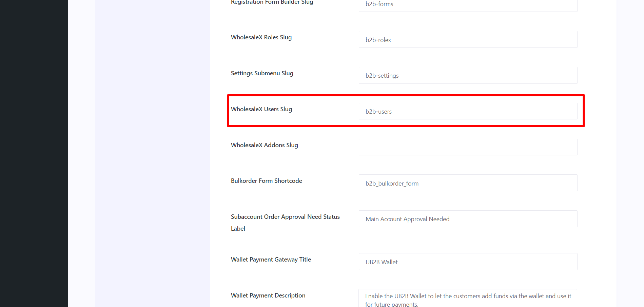Click the 'Wallet Payment Description' label
Screen dimensions: 644x307
(268, 295)
